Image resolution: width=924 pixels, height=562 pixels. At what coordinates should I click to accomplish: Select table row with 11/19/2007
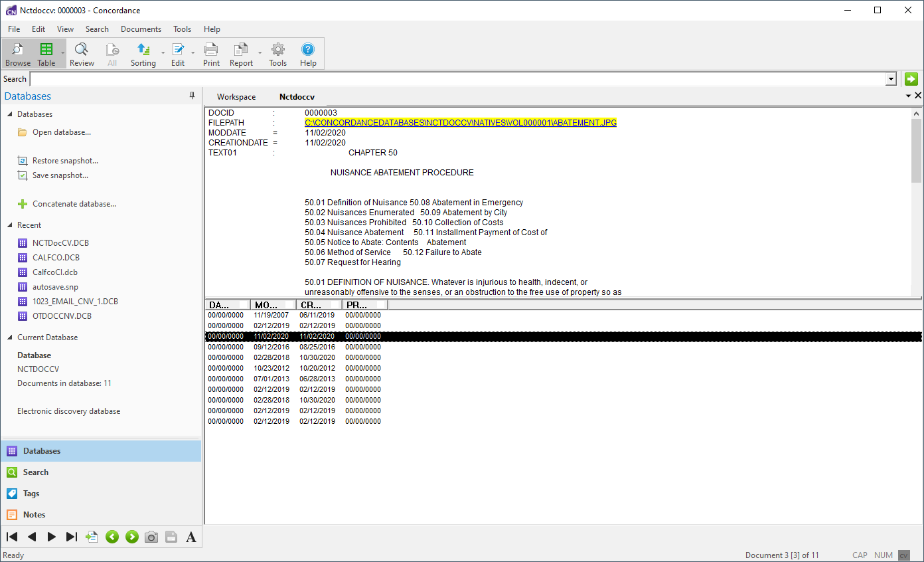[x=563, y=316]
